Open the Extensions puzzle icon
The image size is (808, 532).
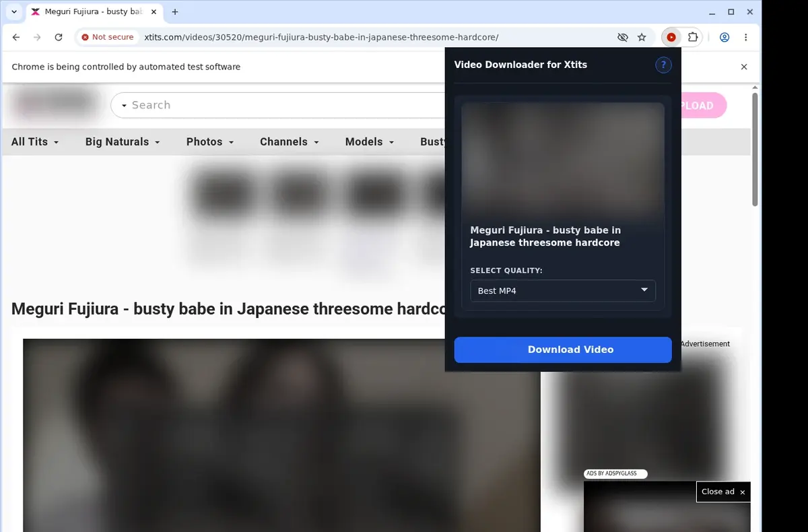click(x=693, y=37)
